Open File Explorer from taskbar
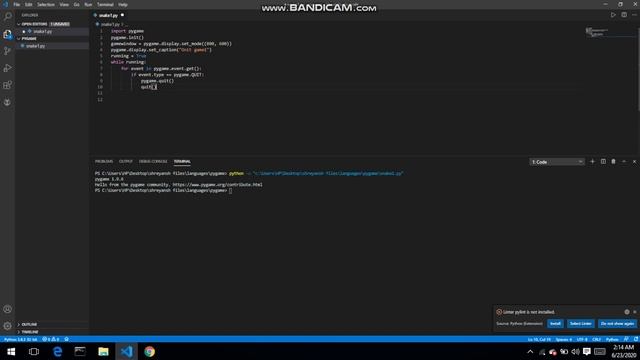Screen dimensions: 640x360 (103, 351)
